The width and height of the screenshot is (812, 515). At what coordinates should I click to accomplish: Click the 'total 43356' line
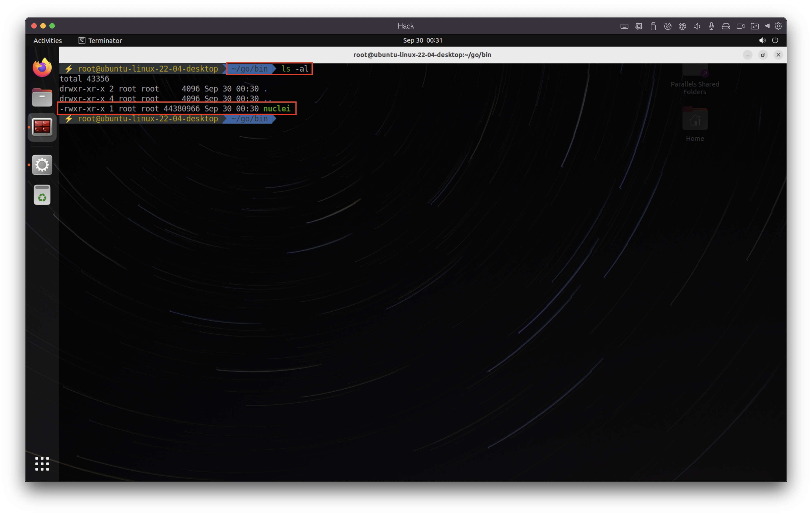tap(84, 79)
